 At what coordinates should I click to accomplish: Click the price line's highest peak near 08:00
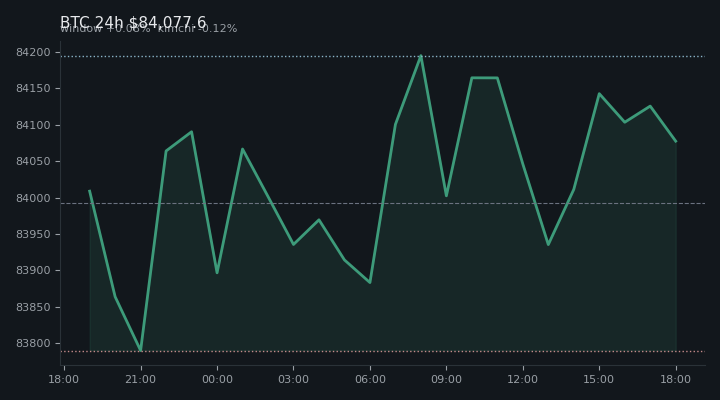tap(421, 56)
